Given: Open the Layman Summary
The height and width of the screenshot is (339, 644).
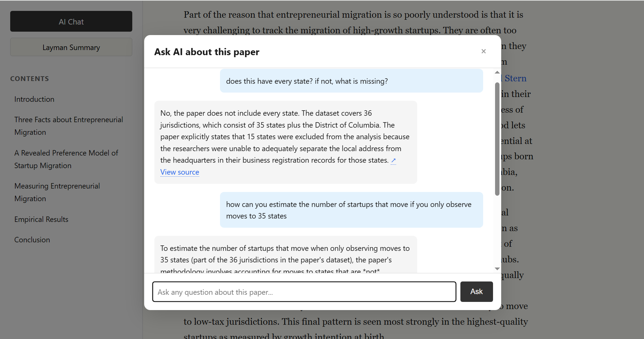Looking at the screenshot, I should (71, 47).
